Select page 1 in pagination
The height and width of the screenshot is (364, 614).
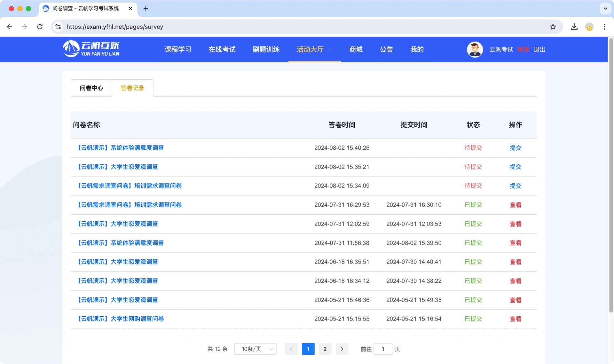click(308, 349)
